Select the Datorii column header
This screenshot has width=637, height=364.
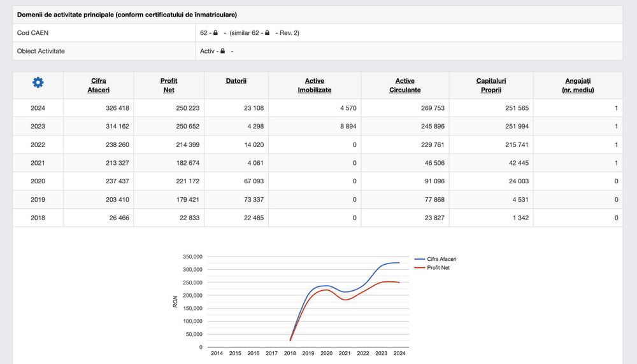point(236,81)
